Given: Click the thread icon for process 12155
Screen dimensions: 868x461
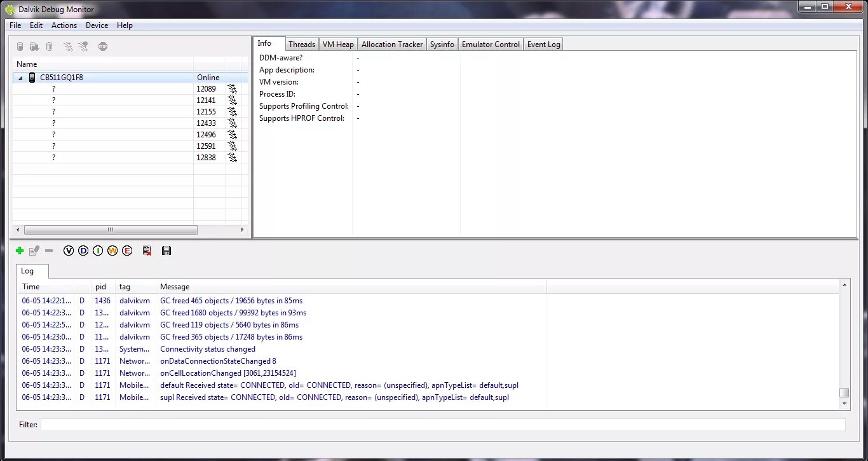Looking at the screenshot, I should click(233, 112).
